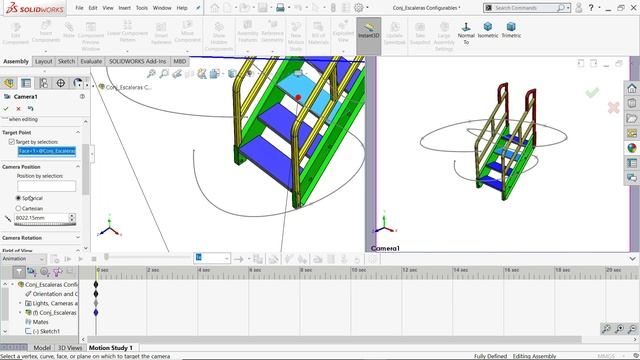Click the timeline zoom to fit icon
Viewport: 640px width, 360px height.
607,329
